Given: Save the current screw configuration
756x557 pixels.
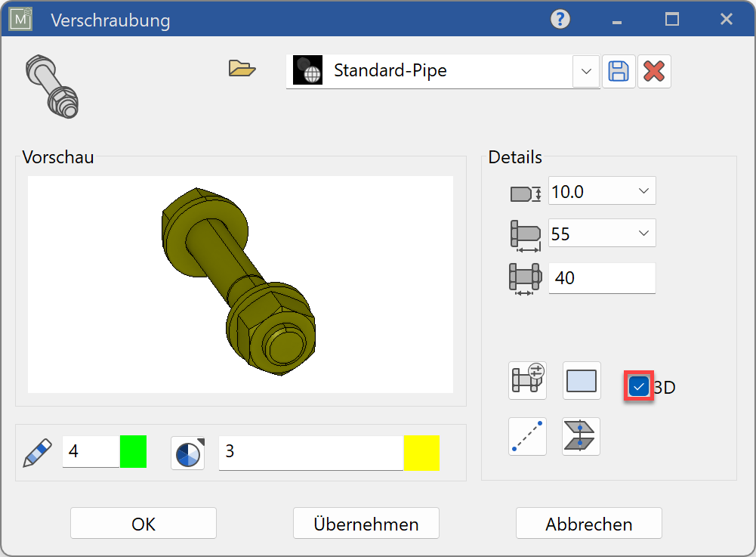Looking at the screenshot, I should coord(619,70).
